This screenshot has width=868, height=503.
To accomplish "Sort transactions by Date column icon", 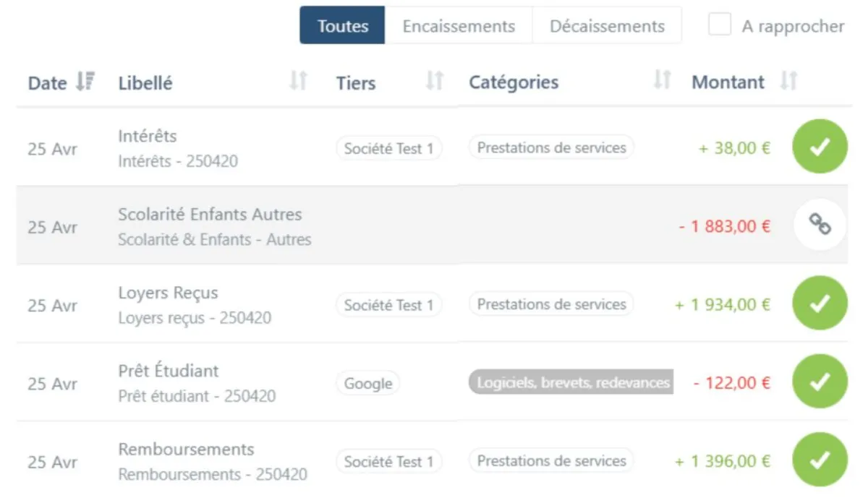I will (85, 82).
